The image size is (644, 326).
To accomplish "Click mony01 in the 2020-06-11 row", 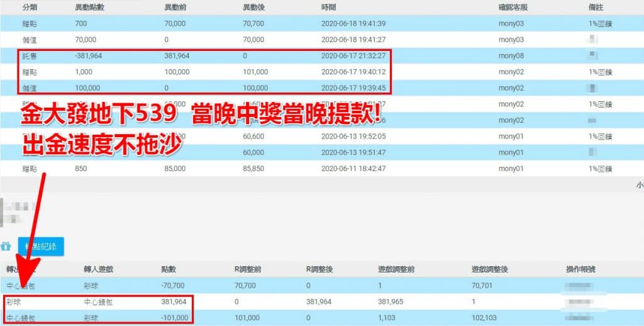I will point(511,169).
